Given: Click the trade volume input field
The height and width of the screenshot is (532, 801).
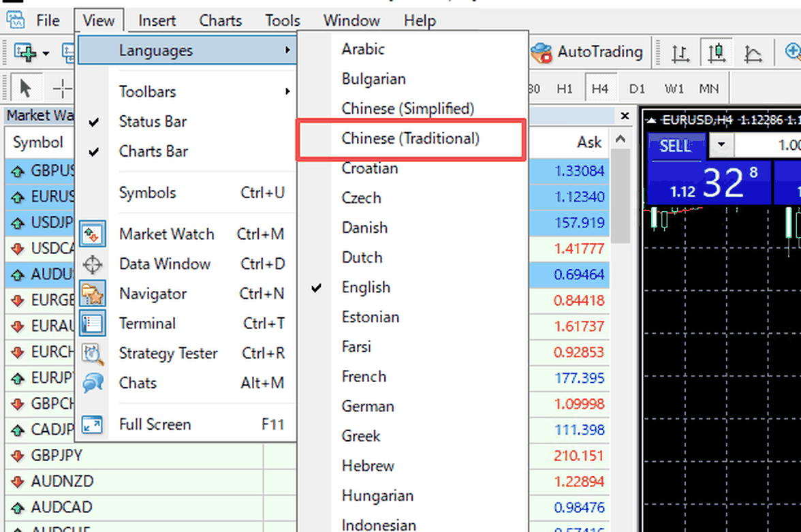Looking at the screenshot, I should point(768,145).
